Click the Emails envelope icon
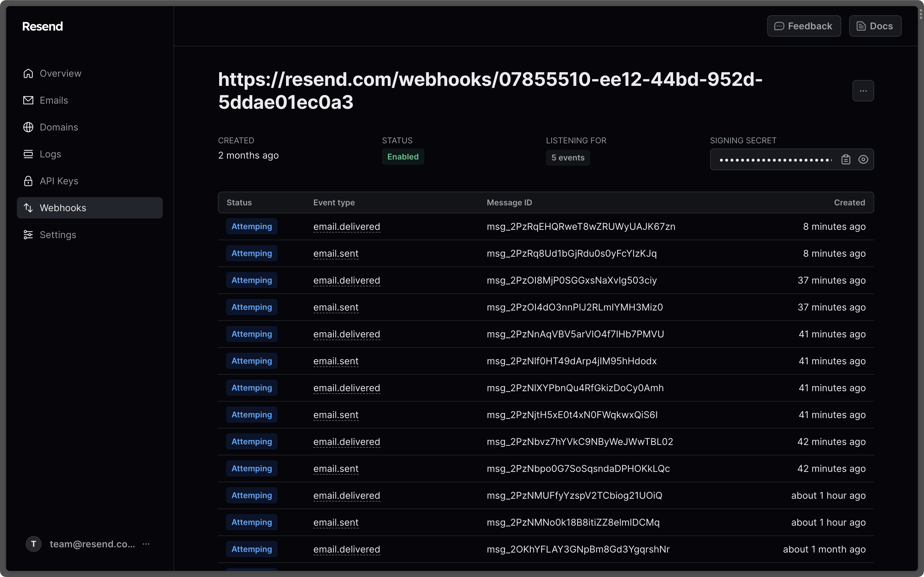The width and height of the screenshot is (924, 577). pyautogui.click(x=28, y=100)
